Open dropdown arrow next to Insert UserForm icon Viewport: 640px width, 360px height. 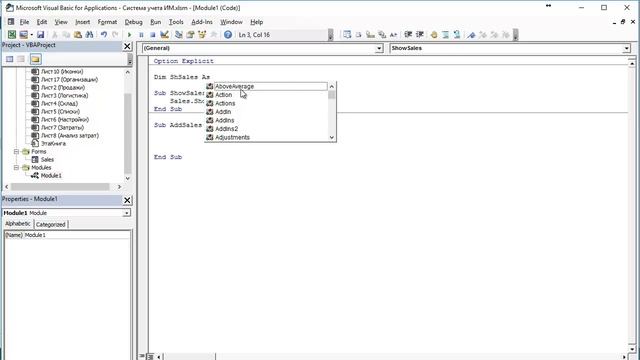coord(31,35)
